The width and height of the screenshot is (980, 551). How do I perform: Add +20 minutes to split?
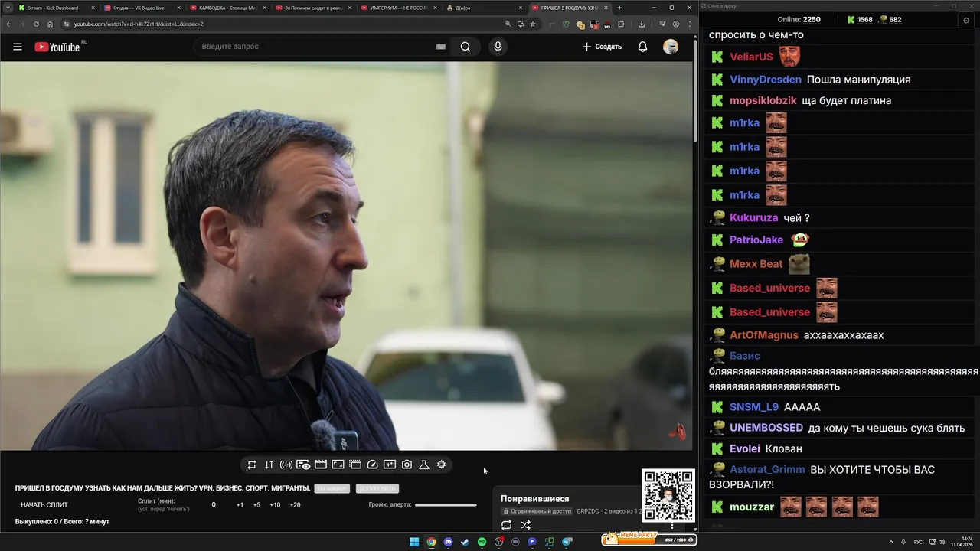point(295,505)
